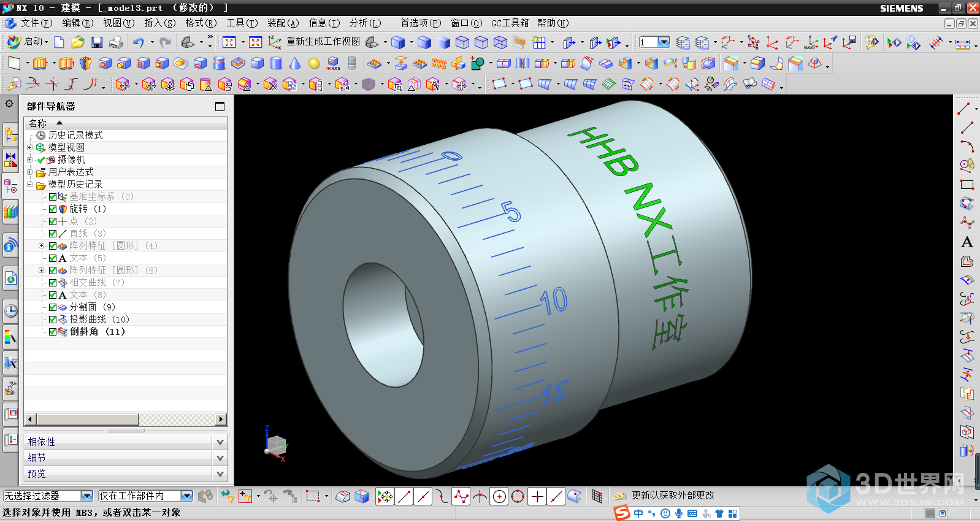980x522 pixels.
Task: Create a Cone primitive
Action: click(295, 63)
